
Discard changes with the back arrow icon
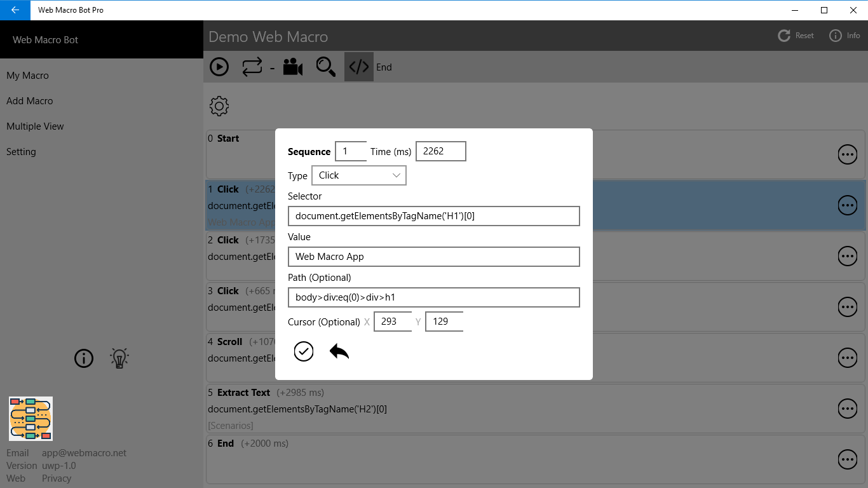[339, 351]
